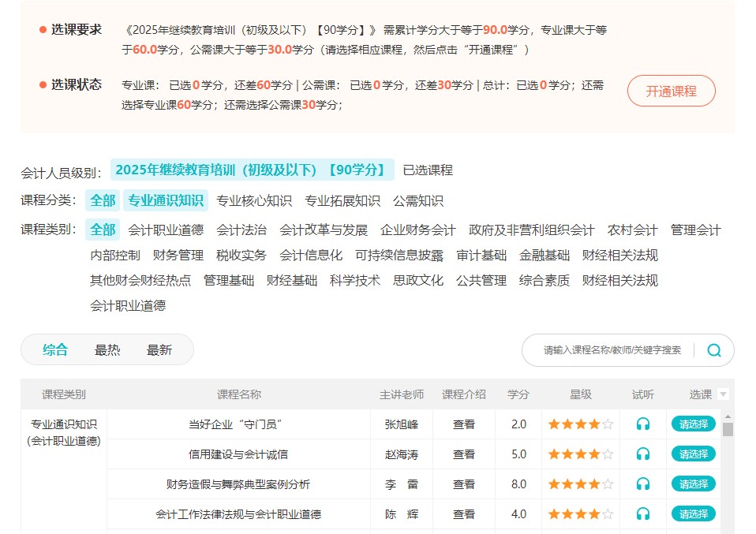Play audition headphone icon for 当好企业"守门员"
The width and height of the screenshot is (756, 534).
643,424
